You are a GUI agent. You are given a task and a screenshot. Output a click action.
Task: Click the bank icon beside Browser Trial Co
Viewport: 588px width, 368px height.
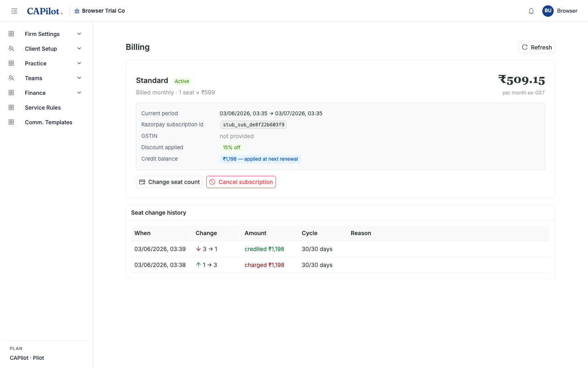coord(77,11)
